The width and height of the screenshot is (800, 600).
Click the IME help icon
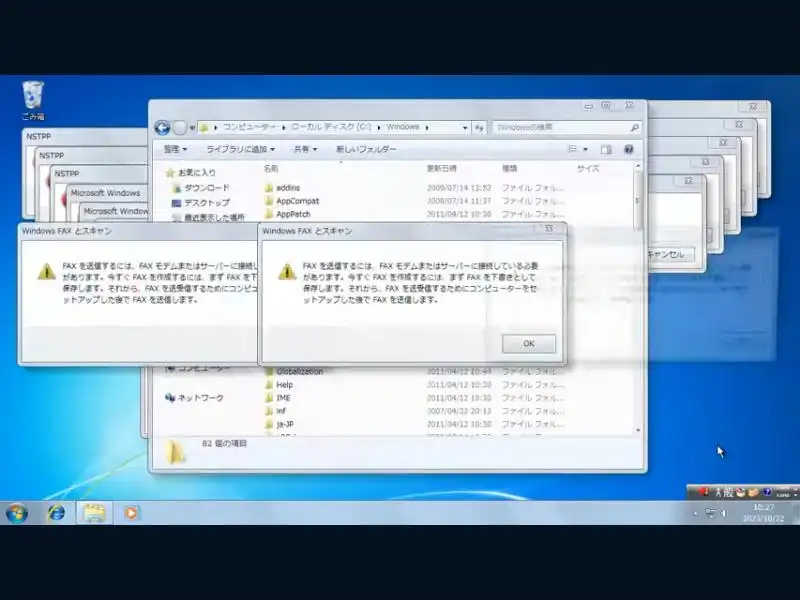[767, 492]
